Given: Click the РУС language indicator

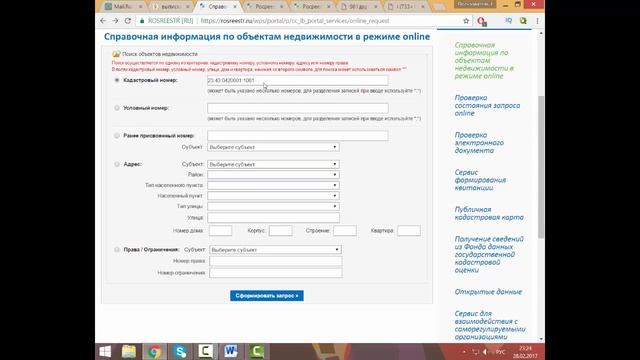Looking at the screenshot, I should 500,352.
